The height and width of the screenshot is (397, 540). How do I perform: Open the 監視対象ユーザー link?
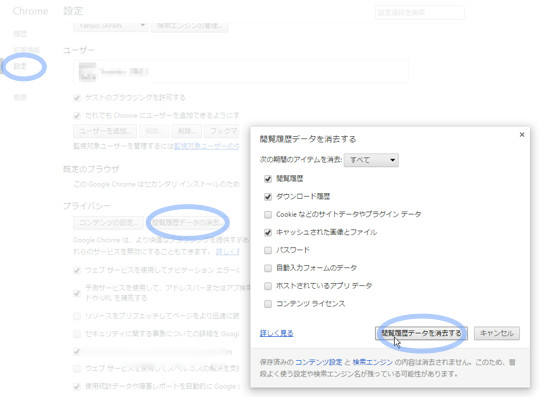[x=206, y=146]
